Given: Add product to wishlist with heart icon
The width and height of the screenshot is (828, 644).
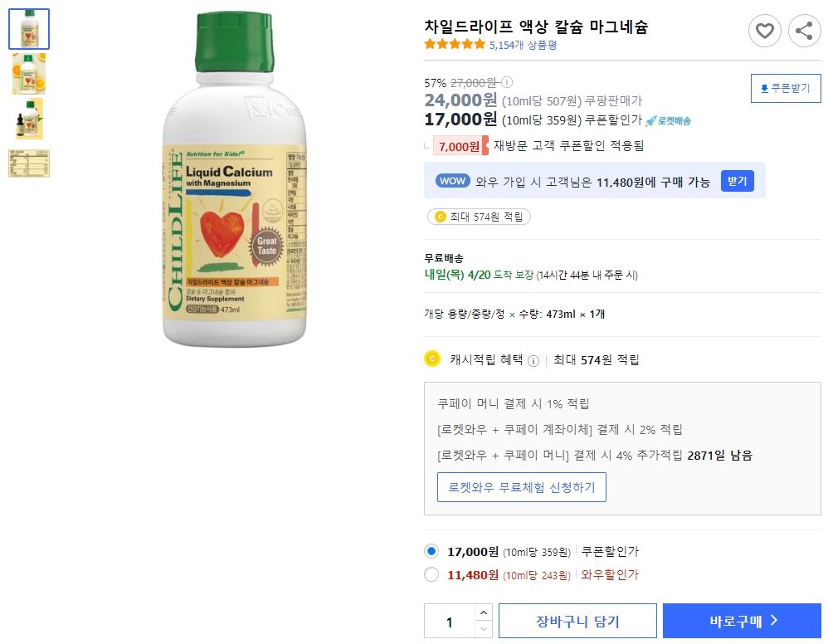Looking at the screenshot, I should click(x=765, y=32).
